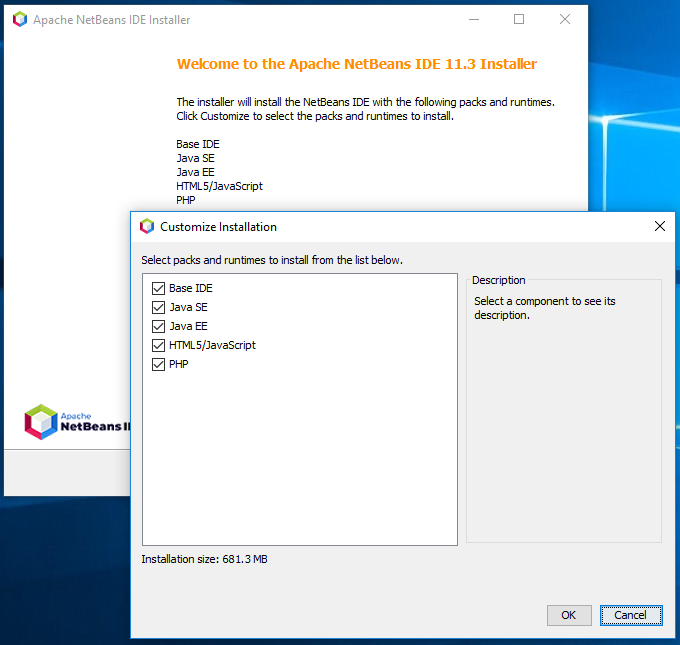Click 'Java EE' in the installer welcome list
The image size is (680, 645).
pos(195,172)
